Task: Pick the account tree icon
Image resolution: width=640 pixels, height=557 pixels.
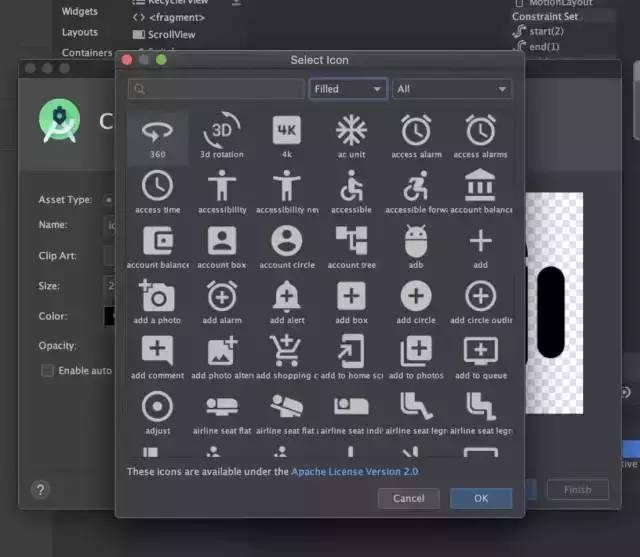Action: pyautogui.click(x=351, y=248)
